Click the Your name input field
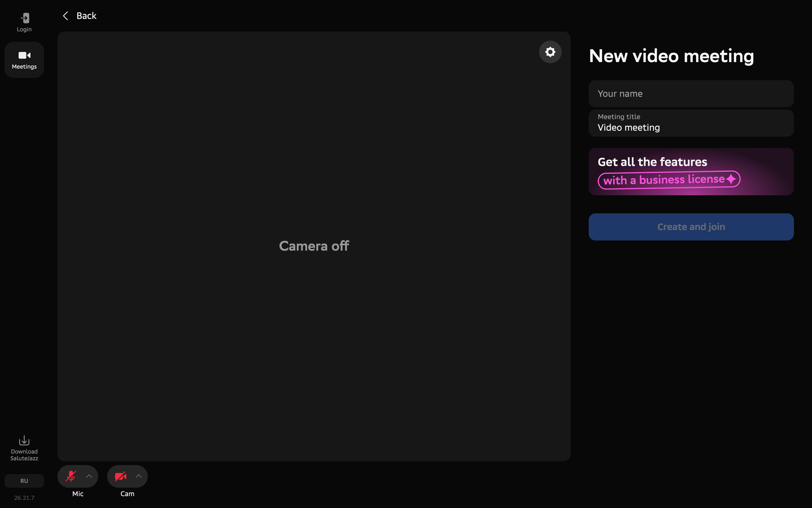Image resolution: width=812 pixels, height=508 pixels. tap(691, 93)
